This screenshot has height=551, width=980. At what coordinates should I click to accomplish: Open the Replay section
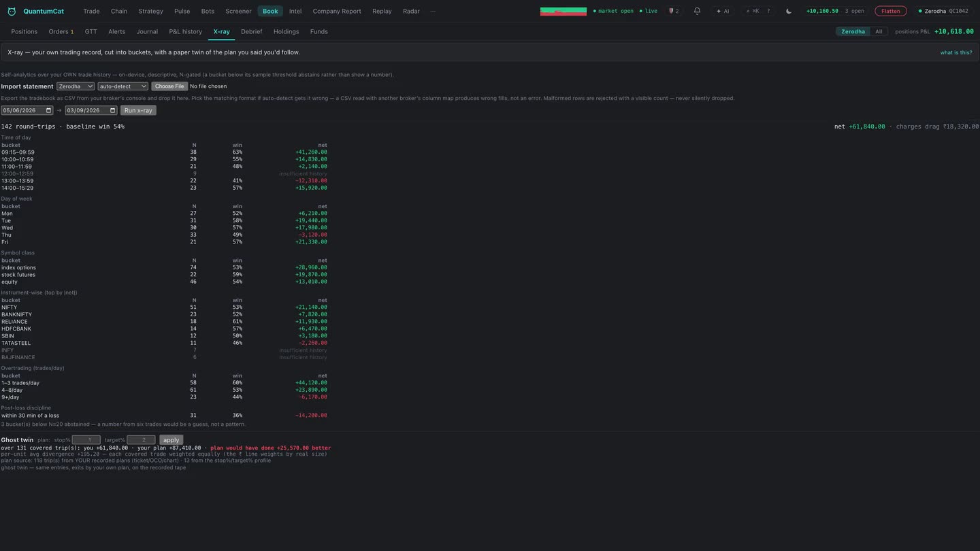click(x=382, y=12)
